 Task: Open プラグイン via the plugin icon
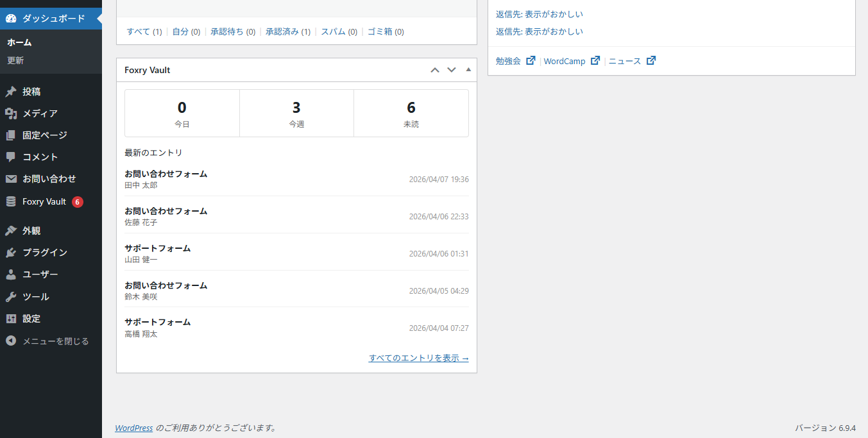point(10,252)
